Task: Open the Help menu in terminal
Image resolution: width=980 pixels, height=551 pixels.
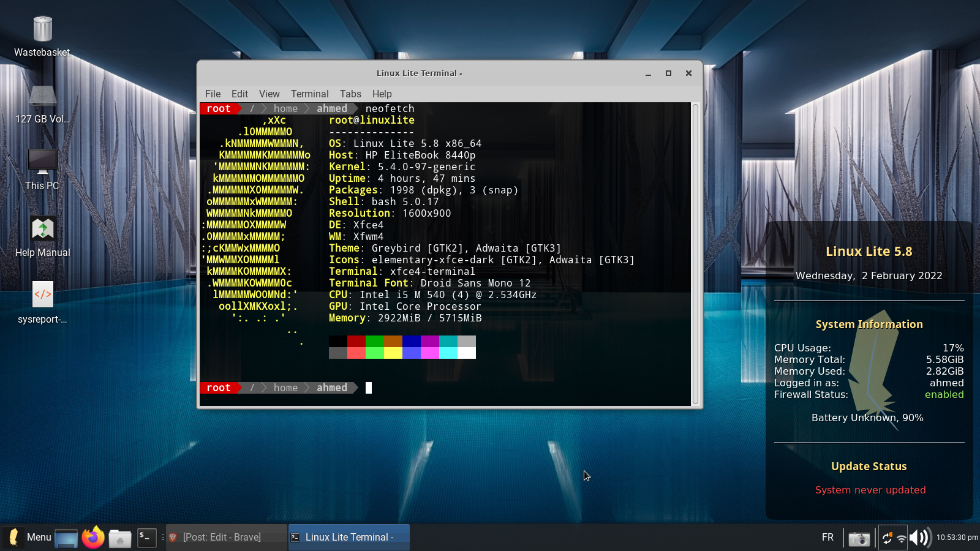Action: pos(382,94)
